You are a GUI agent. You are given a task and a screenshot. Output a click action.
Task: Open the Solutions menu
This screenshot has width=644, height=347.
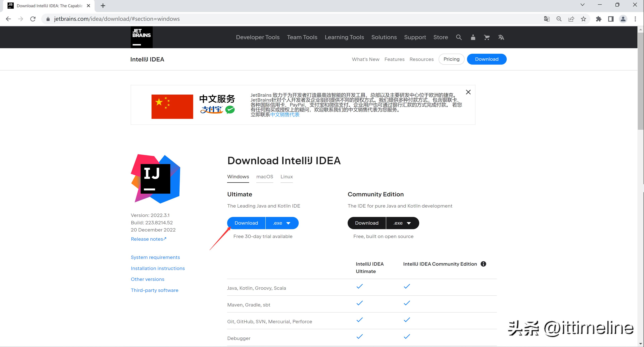pos(384,37)
